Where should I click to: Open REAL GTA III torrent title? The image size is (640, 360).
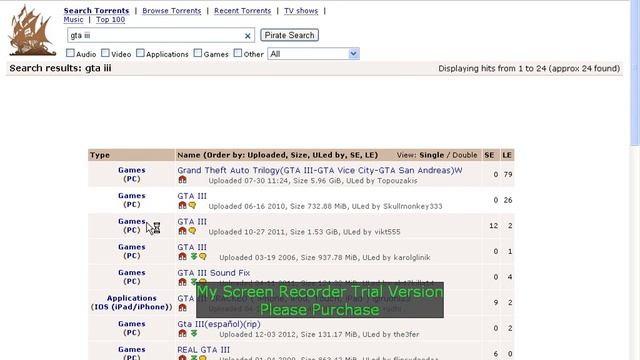[203, 350]
